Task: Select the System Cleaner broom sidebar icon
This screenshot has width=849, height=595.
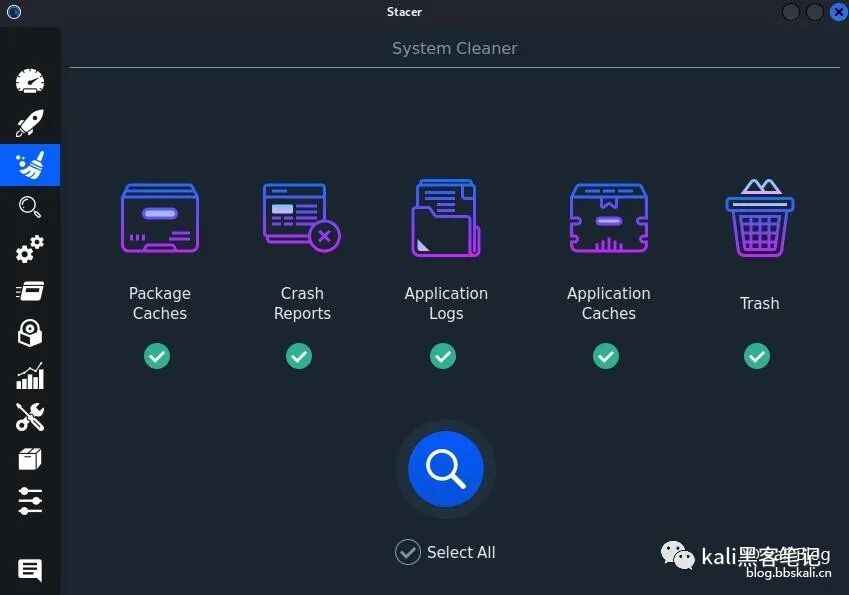Action: [x=30, y=165]
